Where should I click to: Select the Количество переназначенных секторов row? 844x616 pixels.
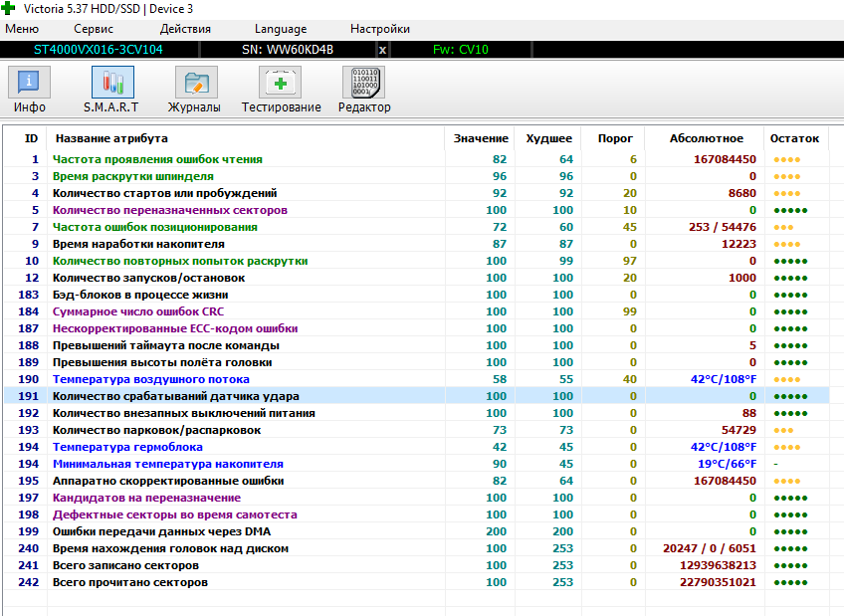coord(169,210)
